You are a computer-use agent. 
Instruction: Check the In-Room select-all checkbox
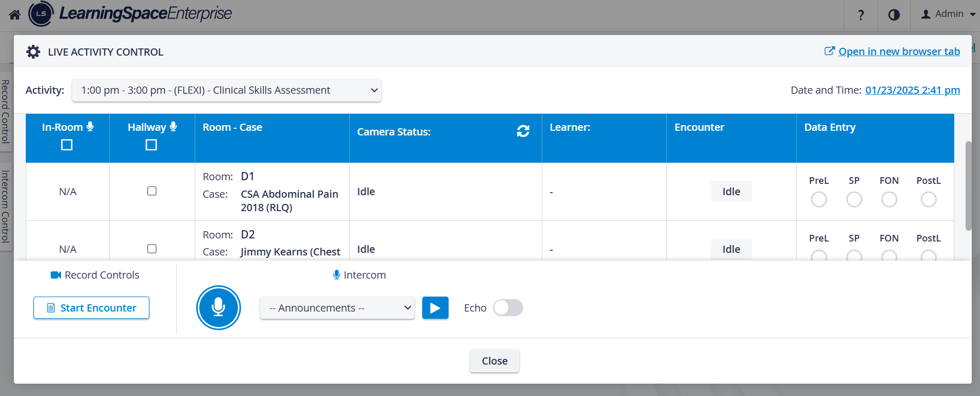click(67, 145)
